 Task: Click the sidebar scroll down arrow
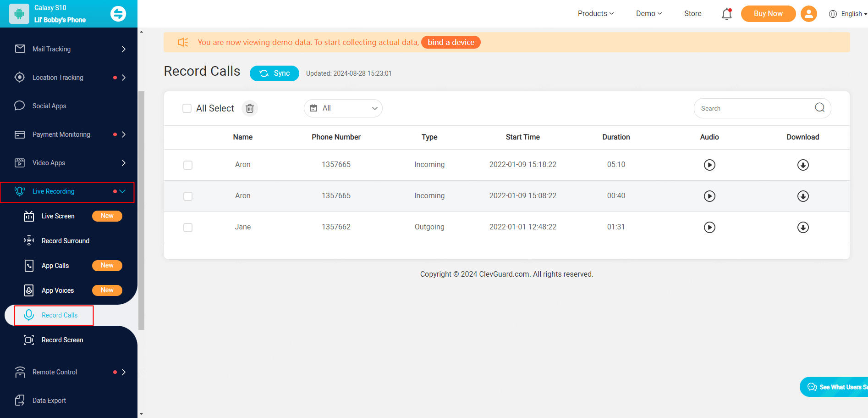[x=141, y=414]
